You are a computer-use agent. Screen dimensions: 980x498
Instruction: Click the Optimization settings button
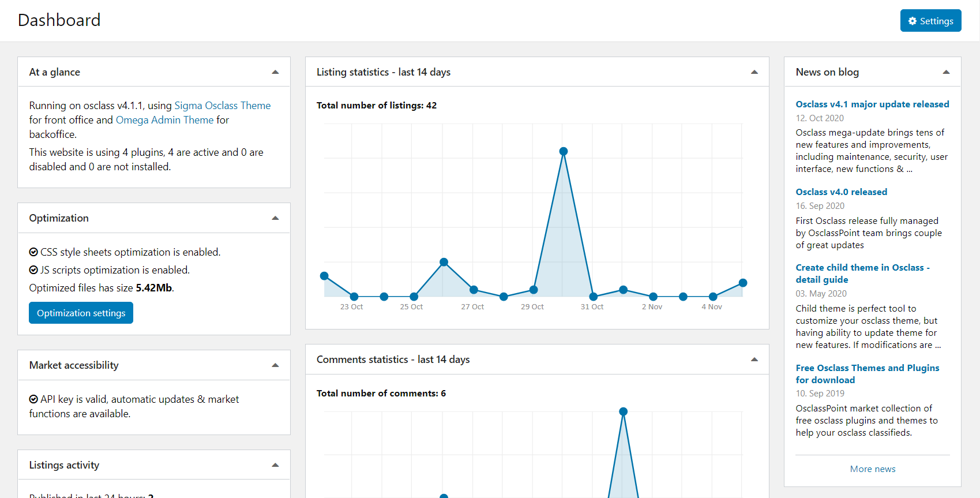coord(81,313)
